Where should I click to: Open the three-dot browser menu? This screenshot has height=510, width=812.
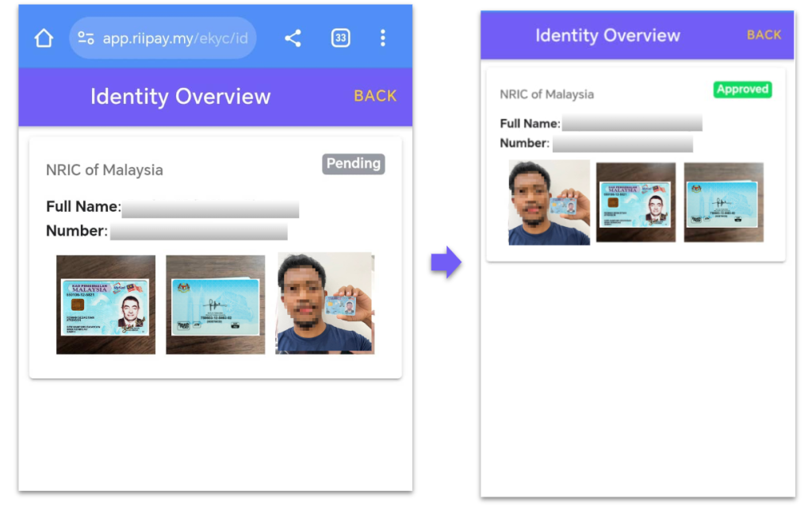coord(383,38)
